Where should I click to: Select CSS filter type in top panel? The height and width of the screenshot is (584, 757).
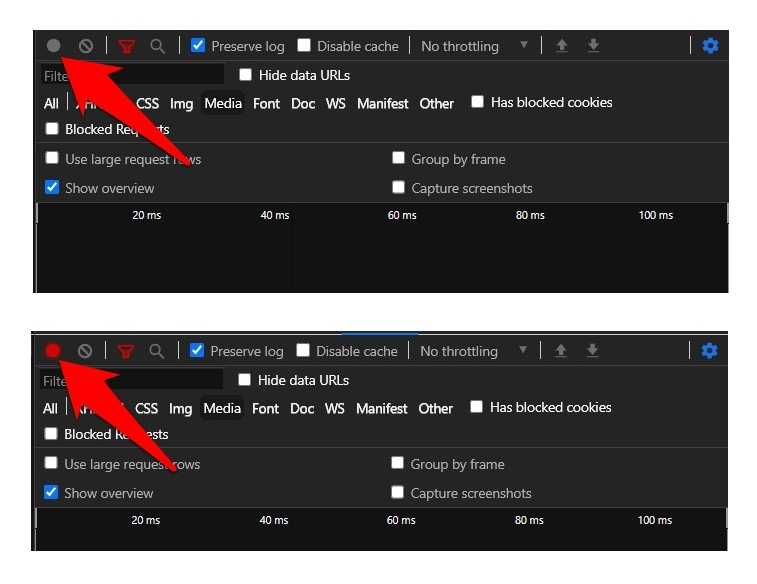147,104
